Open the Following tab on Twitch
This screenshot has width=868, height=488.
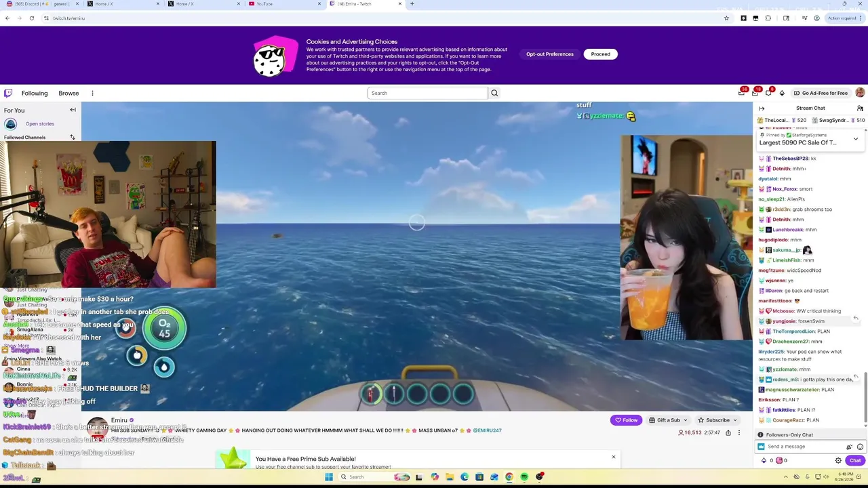click(35, 93)
